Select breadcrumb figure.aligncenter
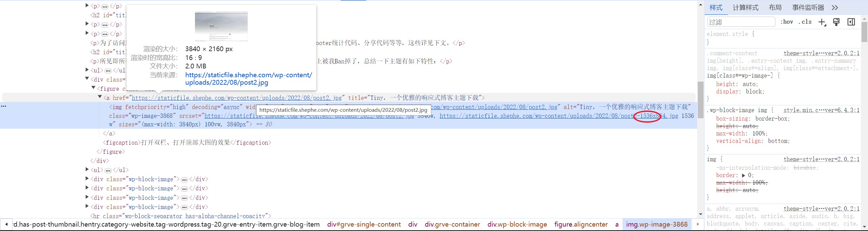 [x=581, y=224]
